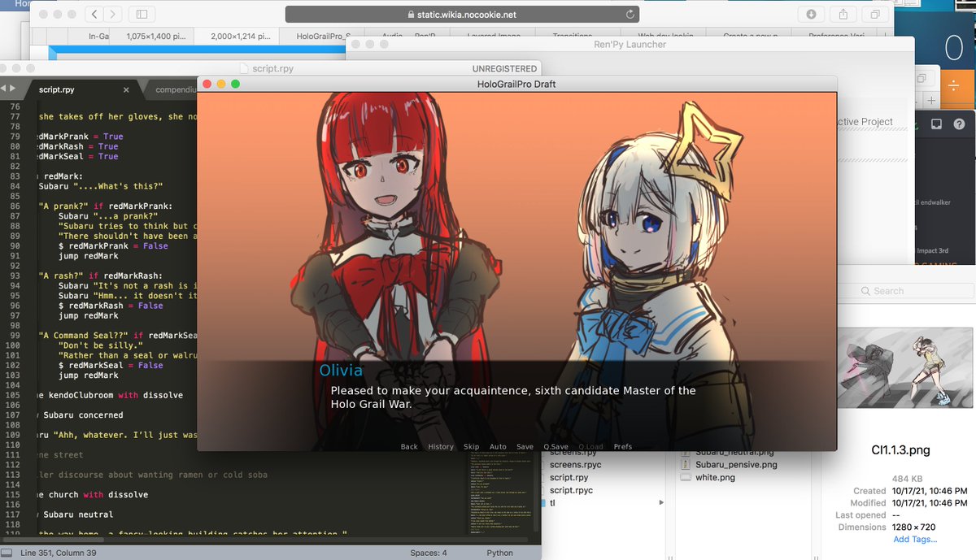
Task: Click Back in the game quick menu
Action: pos(409,446)
